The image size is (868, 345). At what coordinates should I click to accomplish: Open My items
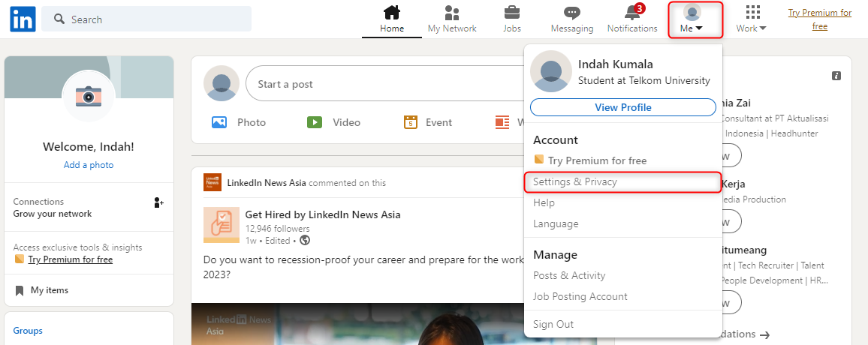click(50, 290)
